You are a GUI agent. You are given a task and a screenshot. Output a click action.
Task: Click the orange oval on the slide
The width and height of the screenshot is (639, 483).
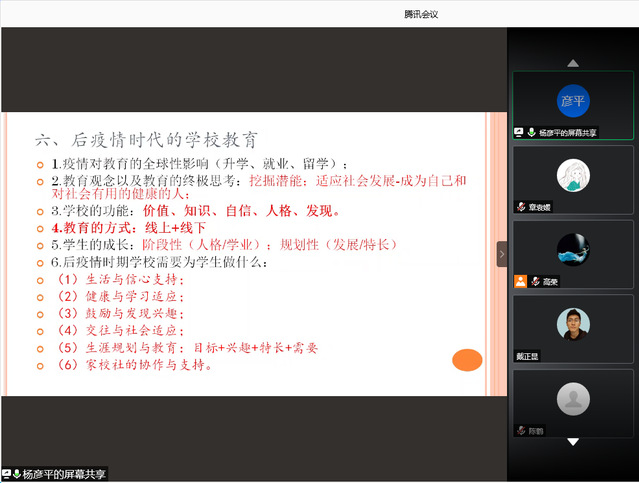click(467, 360)
